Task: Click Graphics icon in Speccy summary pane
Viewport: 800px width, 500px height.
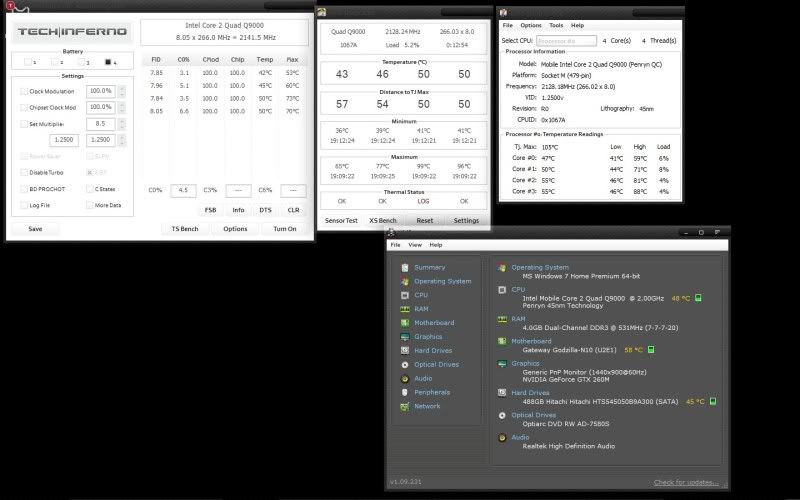Action: (x=502, y=364)
